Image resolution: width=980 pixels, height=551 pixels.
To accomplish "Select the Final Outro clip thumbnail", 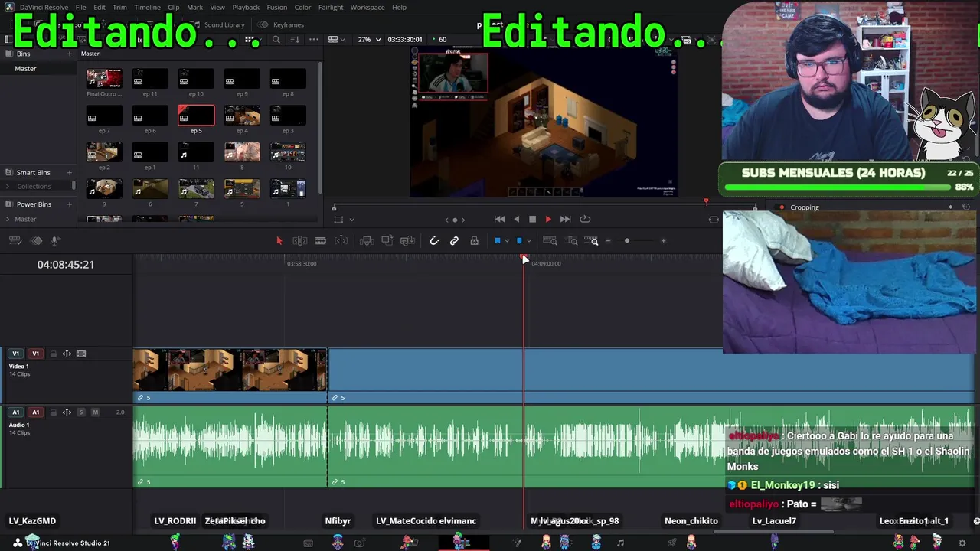I will click(104, 79).
